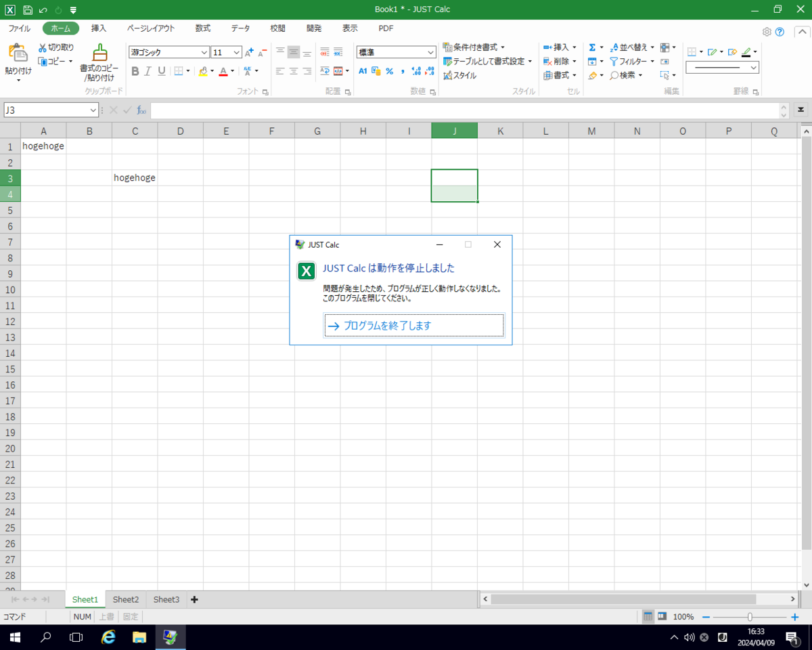Image resolution: width=812 pixels, height=650 pixels.
Task: Switch to normal view in status bar
Action: (x=648, y=617)
